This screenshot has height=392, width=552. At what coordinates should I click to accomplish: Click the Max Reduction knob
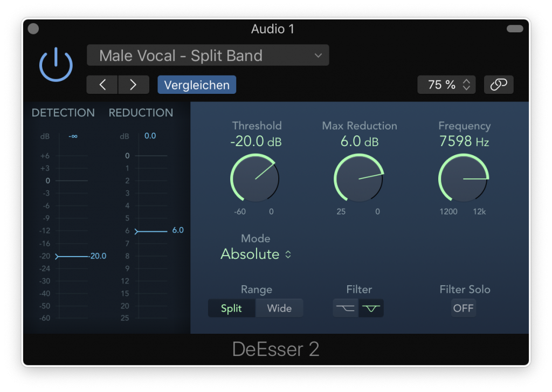pos(359,178)
